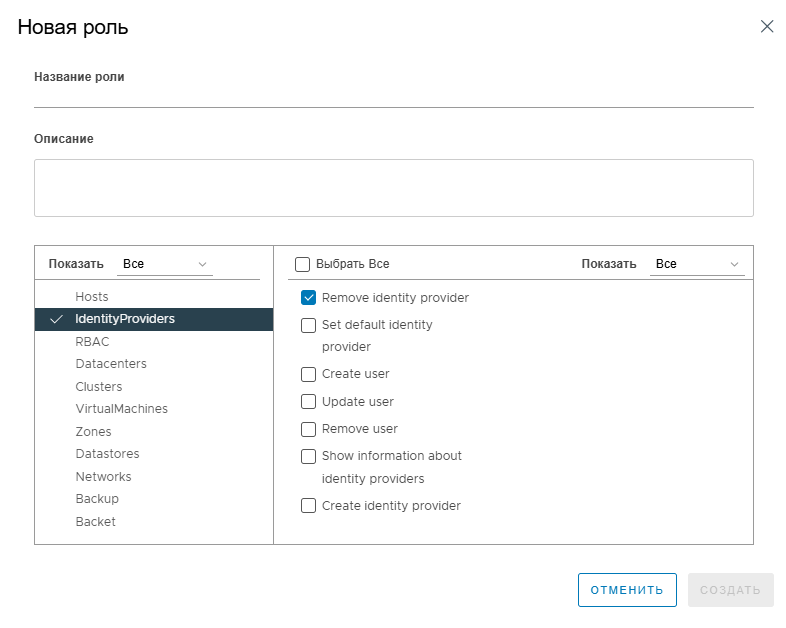Select the Clusters category
Viewport: 786px width, 628px height.
click(x=154, y=387)
